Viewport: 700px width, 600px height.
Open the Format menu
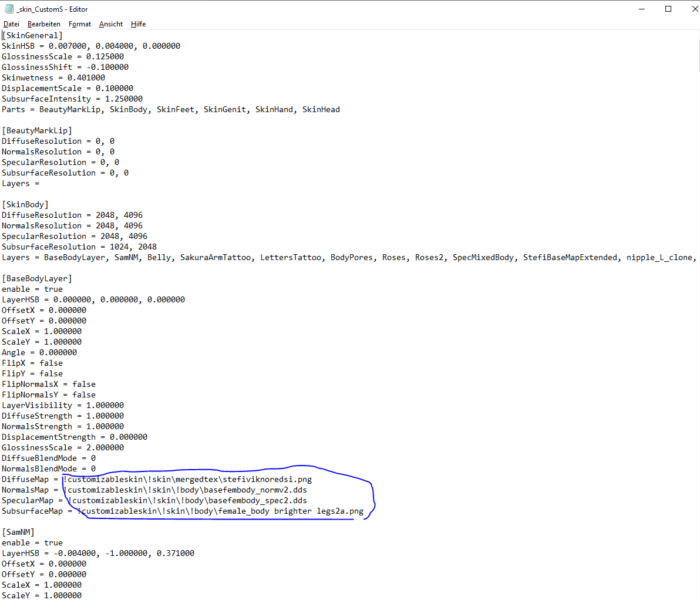pyautogui.click(x=79, y=24)
